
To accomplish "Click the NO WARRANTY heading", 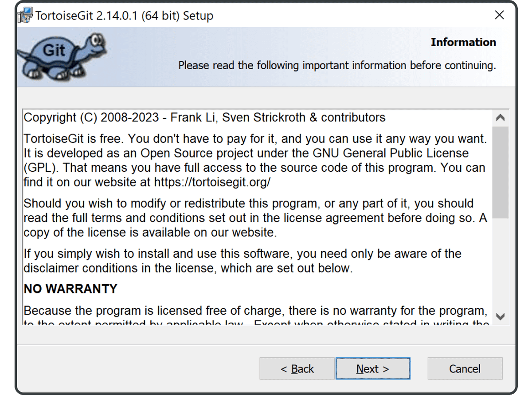I will 70,289.
